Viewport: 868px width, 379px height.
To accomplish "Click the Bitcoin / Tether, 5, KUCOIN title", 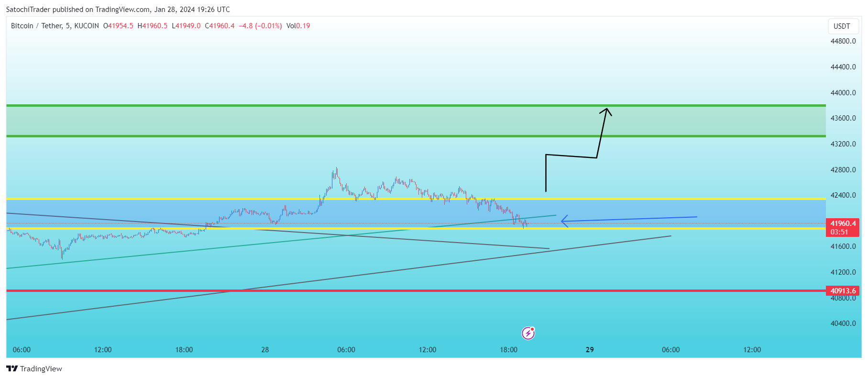I will [x=55, y=26].
